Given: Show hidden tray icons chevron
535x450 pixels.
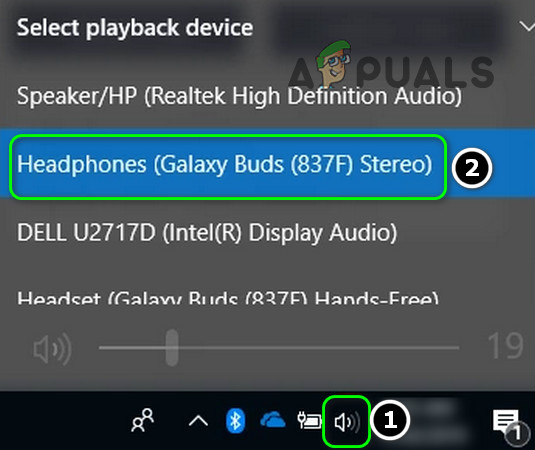Looking at the screenshot, I should pos(198,421).
